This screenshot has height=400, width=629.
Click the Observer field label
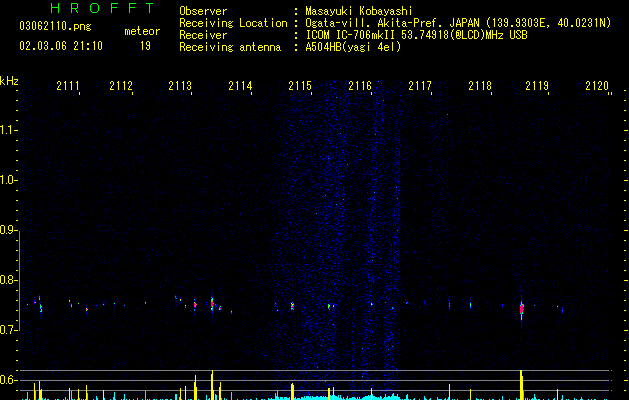203,11
